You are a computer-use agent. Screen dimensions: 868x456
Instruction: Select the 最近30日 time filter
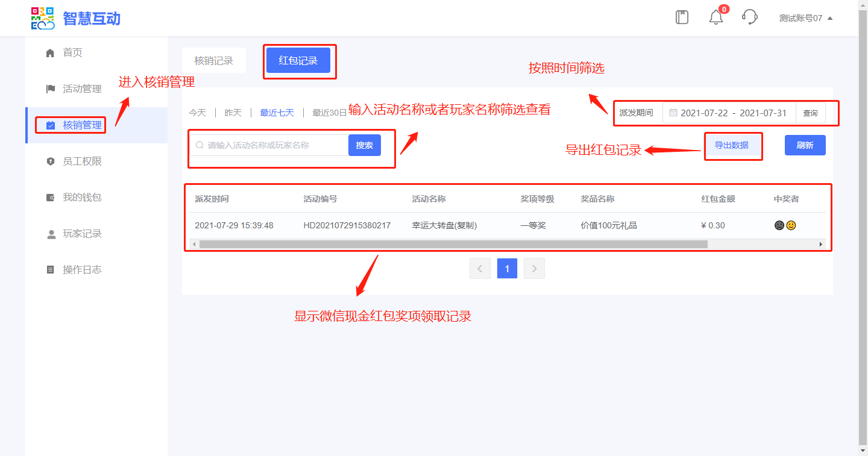pos(329,113)
